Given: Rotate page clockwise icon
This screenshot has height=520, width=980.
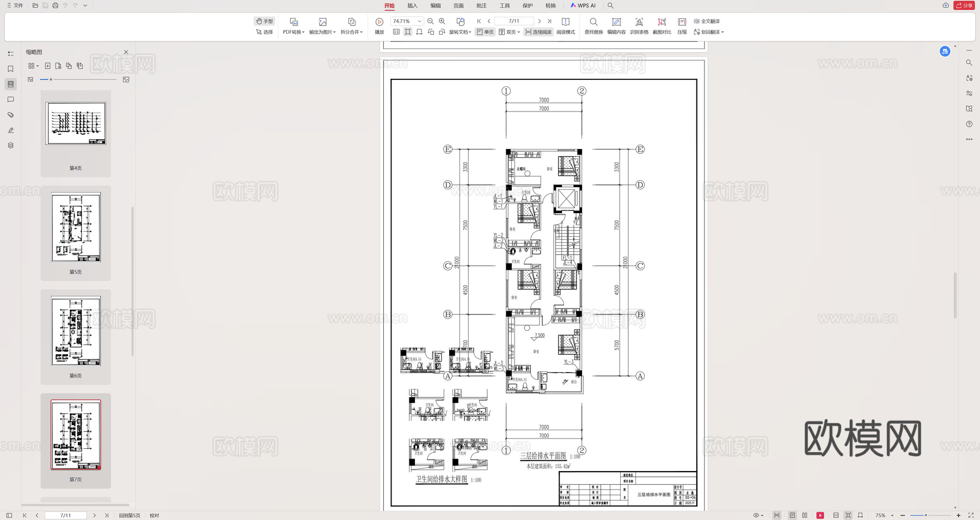Looking at the screenshot, I should click(x=442, y=32).
